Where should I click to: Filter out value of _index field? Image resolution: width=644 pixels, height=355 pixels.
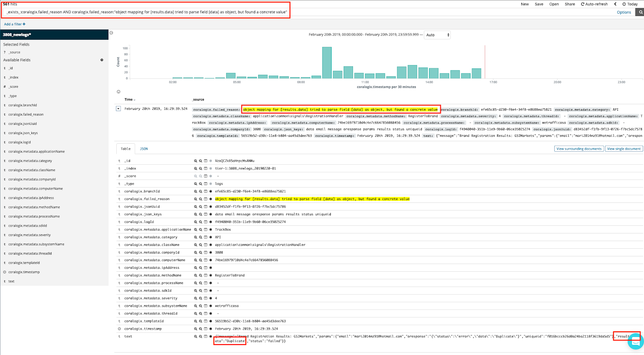pyautogui.click(x=200, y=169)
